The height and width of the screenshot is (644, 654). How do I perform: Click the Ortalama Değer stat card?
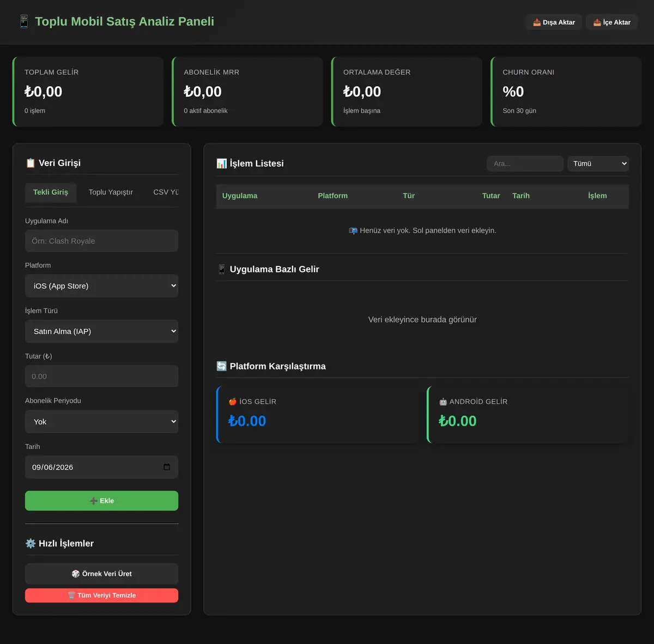click(407, 92)
